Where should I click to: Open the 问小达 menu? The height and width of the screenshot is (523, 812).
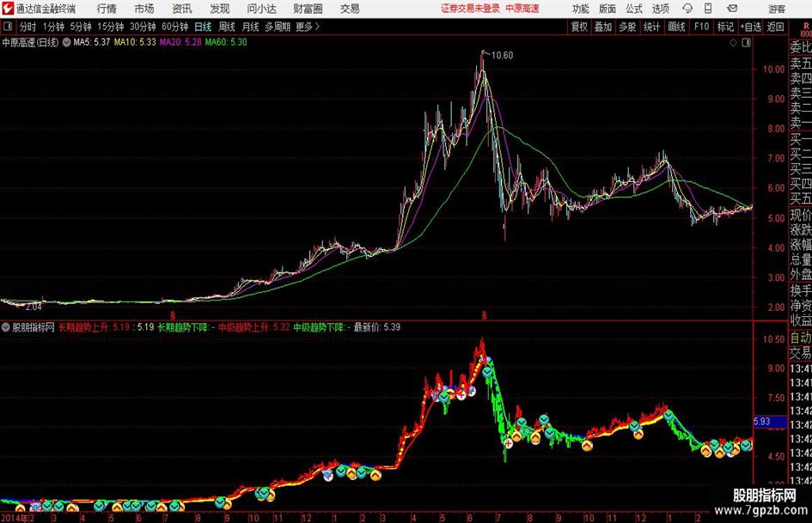tap(261, 9)
